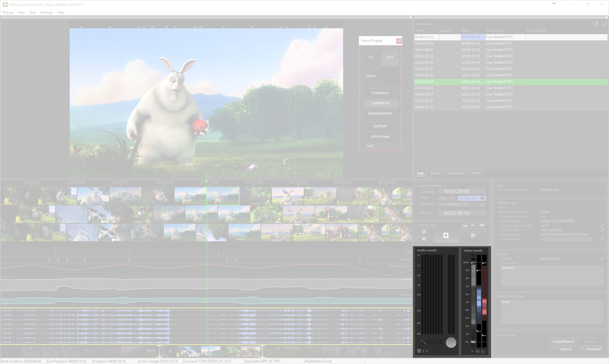The width and height of the screenshot is (609, 364).
Task: Click the left overview range handle
Action: [160, 351]
